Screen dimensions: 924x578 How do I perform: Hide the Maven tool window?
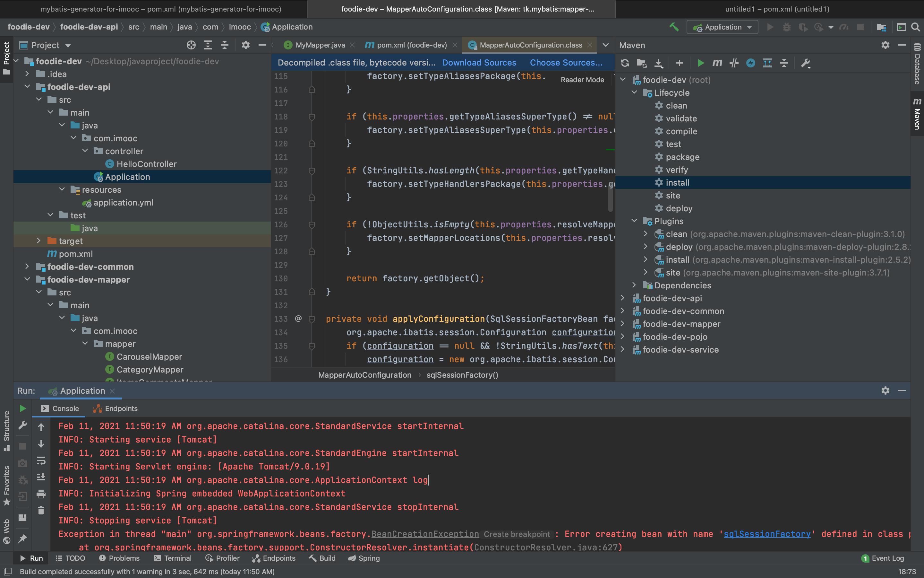point(902,45)
